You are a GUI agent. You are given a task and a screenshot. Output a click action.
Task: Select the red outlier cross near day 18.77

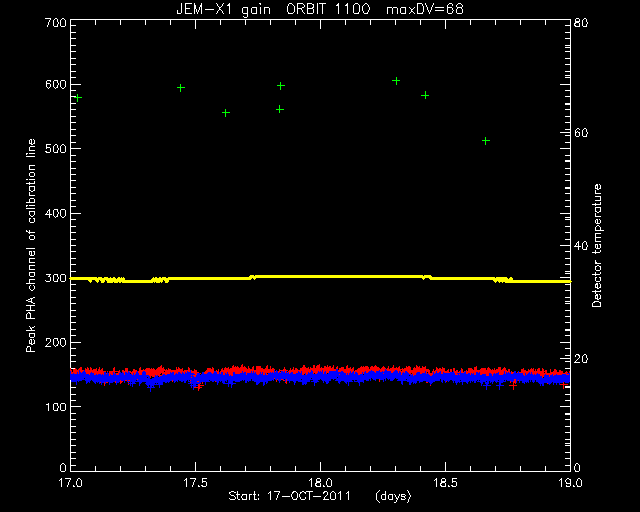513,385
